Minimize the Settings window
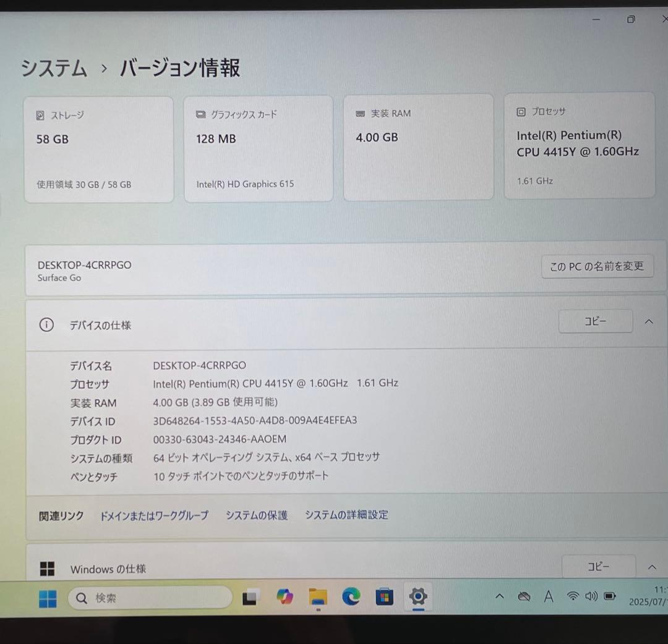Image resolution: width=668 pixels, height=644 pixels. [596, 20]
